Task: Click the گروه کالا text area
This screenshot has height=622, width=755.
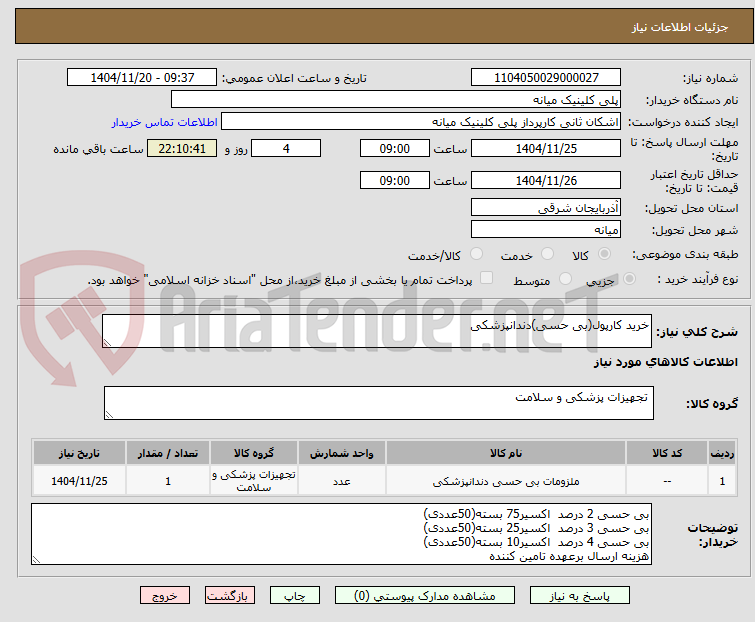Action: pyautogui.click(x=379, y=403)
